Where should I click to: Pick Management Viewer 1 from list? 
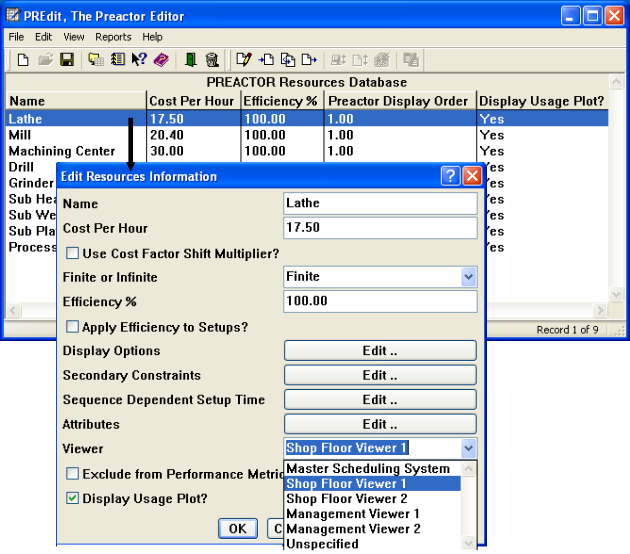click(372, 514)
